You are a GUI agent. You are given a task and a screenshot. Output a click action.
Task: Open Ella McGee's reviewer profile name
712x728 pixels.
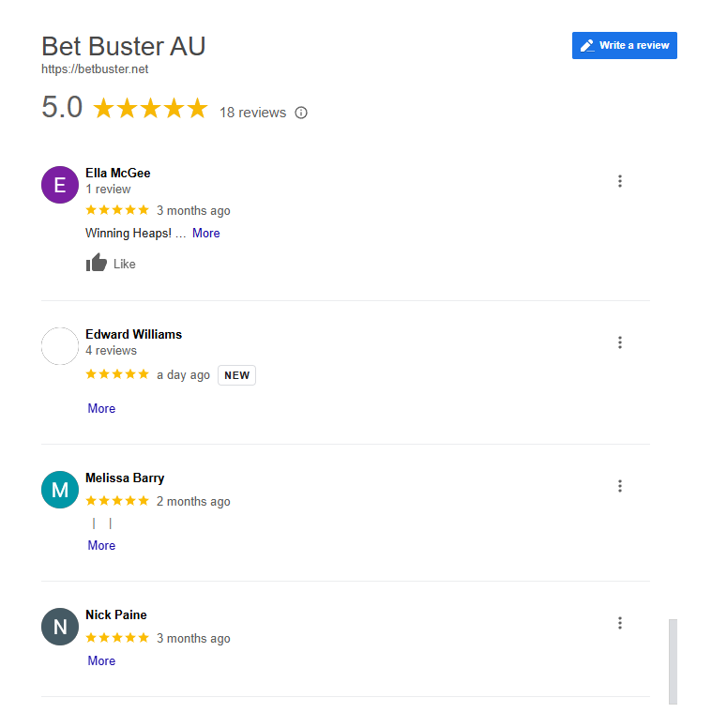pyautogui.click(x=118, y=173)
